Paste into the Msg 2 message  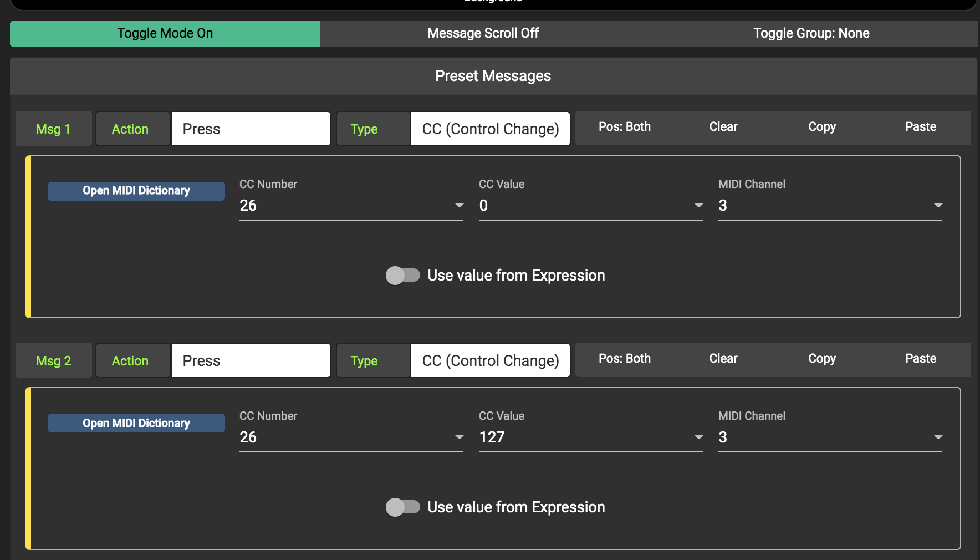click(921, 359)
